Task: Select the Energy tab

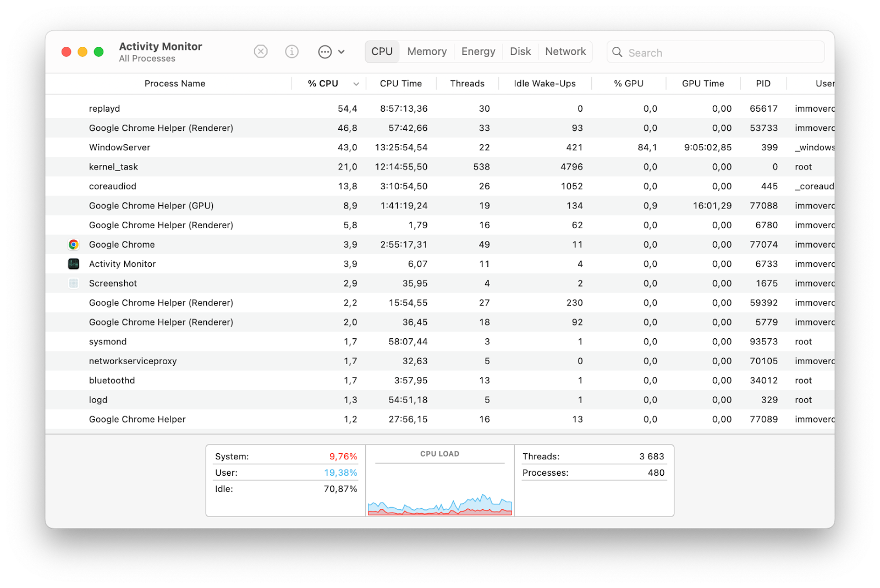Action: pos(478,51)
